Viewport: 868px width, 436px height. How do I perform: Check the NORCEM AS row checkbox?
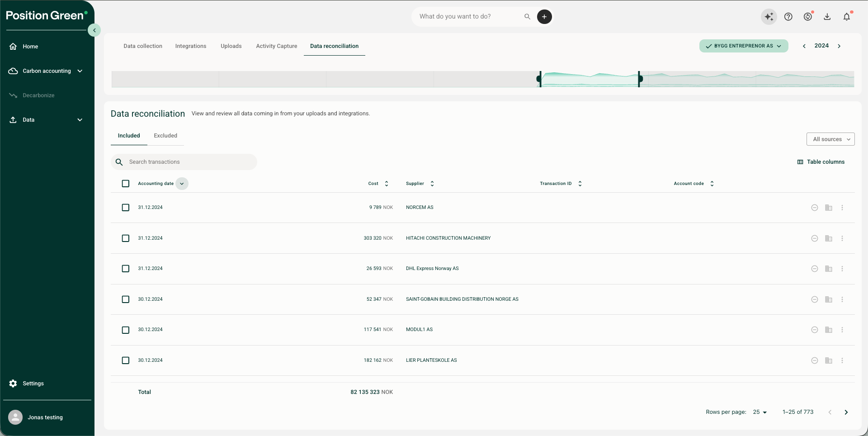click(126, 208)
